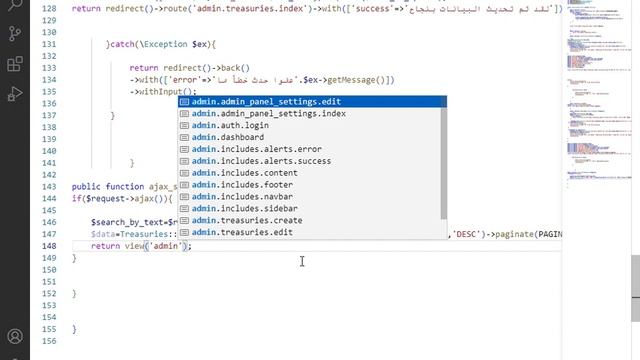Click 'getMessage()' on line 134
The height and width of the screenshot is (360, 640).
pyautogui.click(x=356, y=80)
